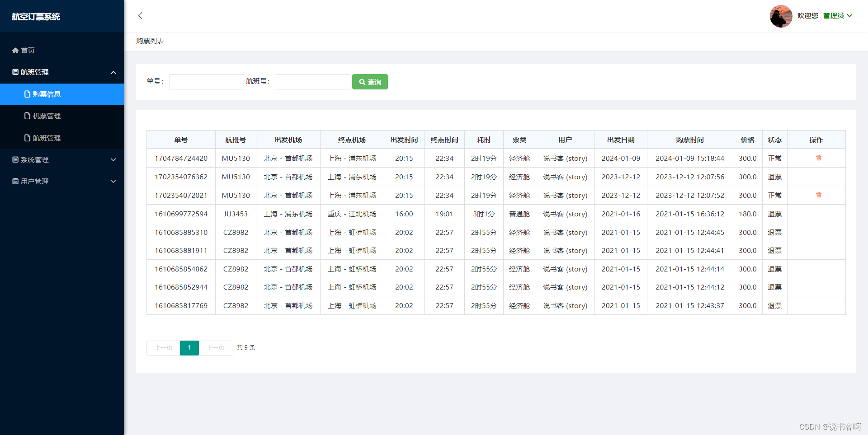Screen dimensions: 868x435
Task: Click order number 1610685854862
Action: pyautogui.click(x=181, y=269)
